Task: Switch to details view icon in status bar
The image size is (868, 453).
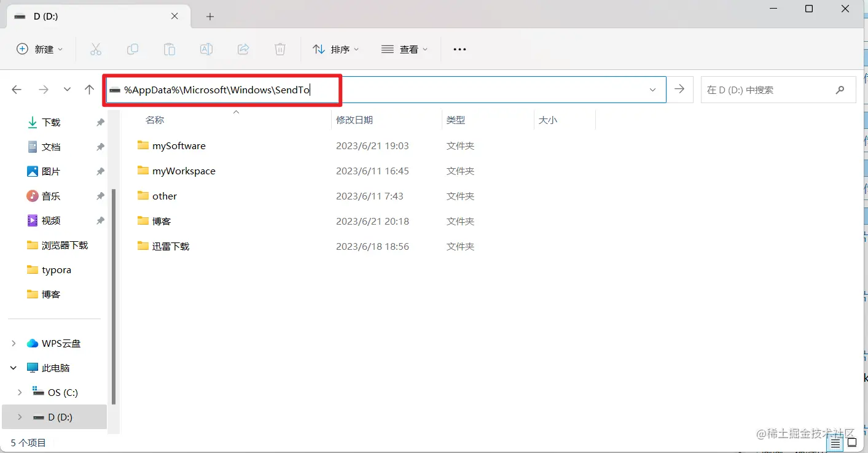Action: [x=836, y=443]
